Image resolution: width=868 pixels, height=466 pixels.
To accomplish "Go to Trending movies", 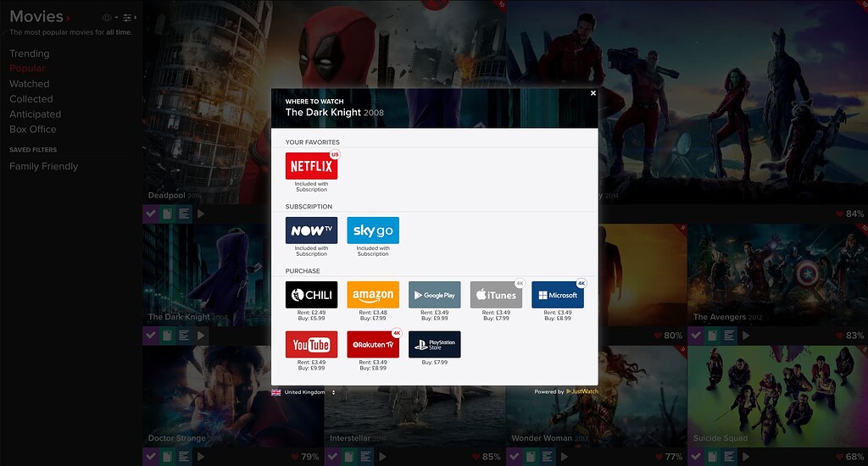I will pos(30,53).
